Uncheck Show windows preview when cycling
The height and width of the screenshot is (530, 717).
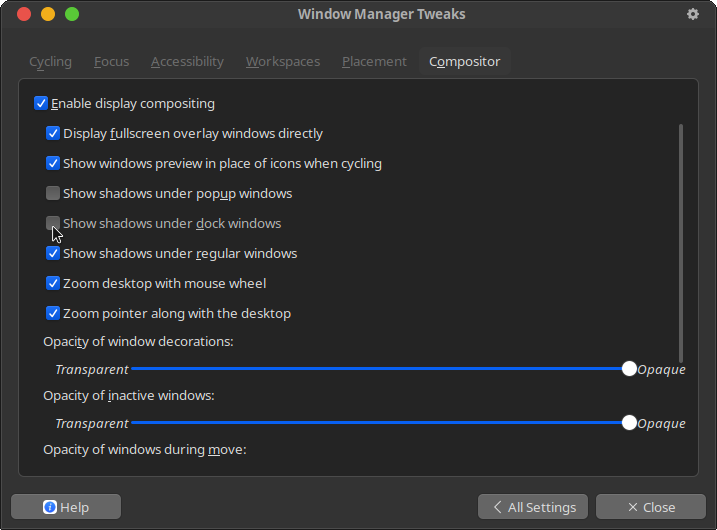tap(53, 163)
